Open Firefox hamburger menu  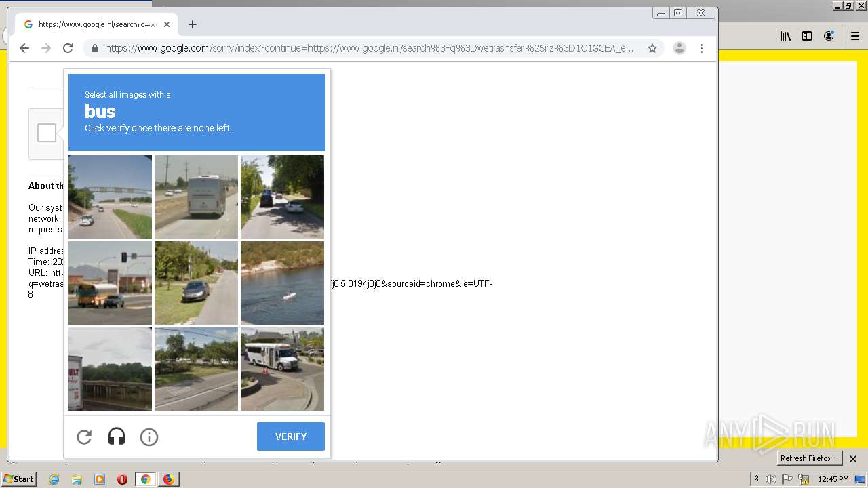(855, 37)
